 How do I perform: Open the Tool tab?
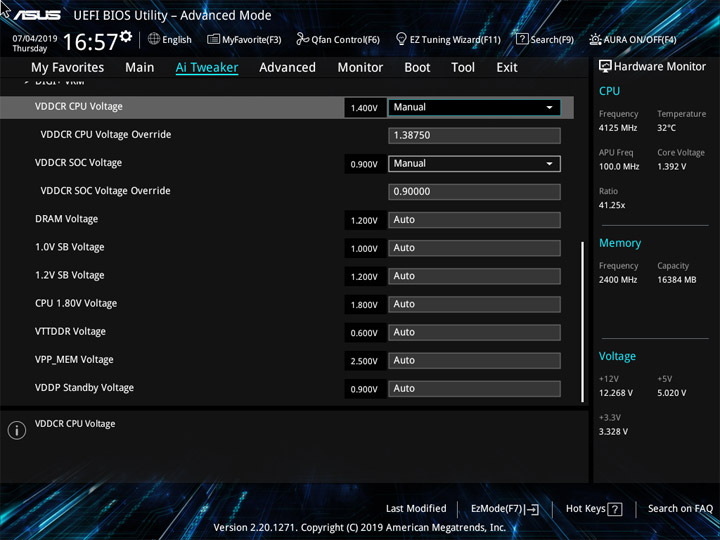463,68
